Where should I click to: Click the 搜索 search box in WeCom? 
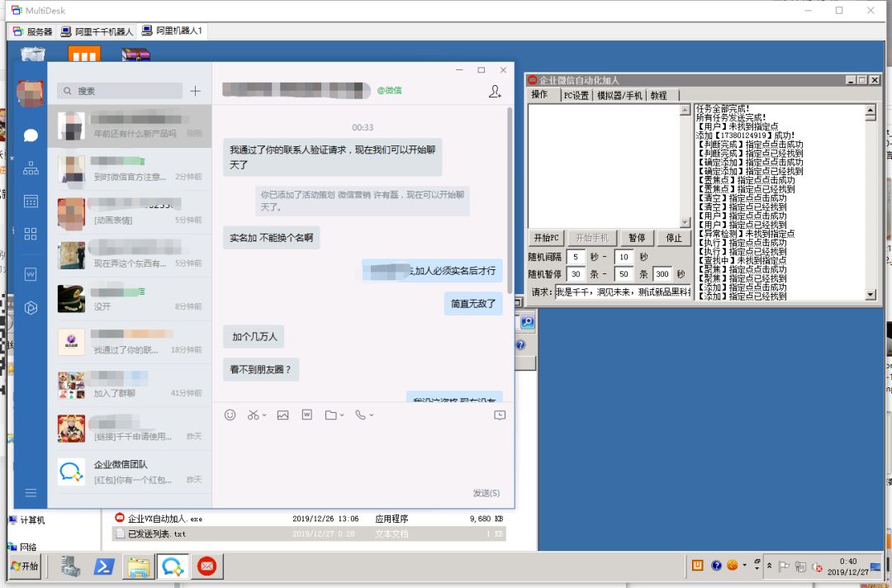[x=120, y=91]
